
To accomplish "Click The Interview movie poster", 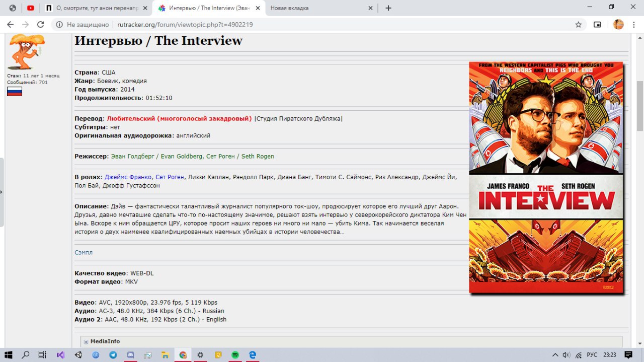I will tap(546, 178).
